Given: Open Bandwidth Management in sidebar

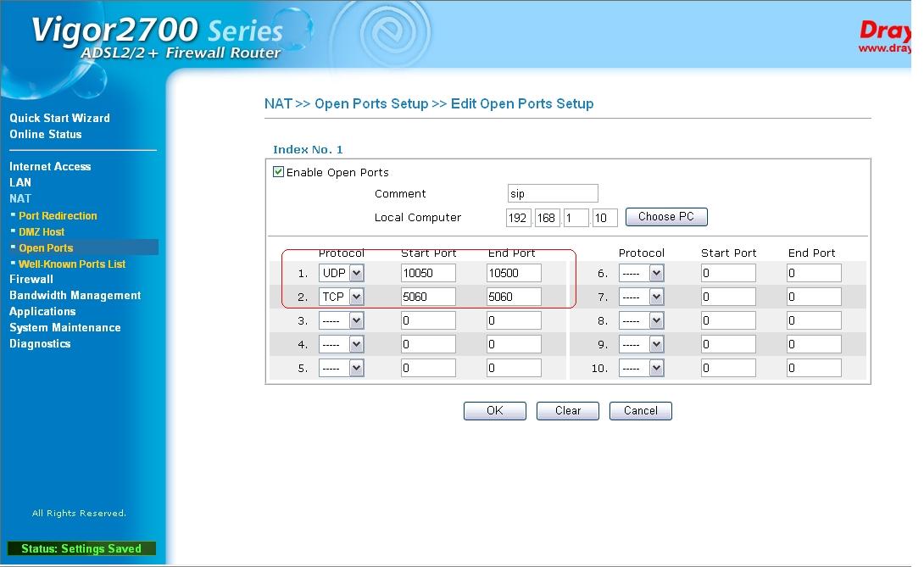Looking at the screenshot, I should [x=75, y=295].
